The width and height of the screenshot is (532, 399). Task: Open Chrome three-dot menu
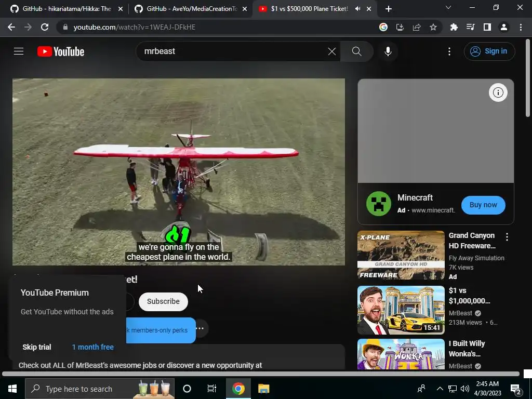[x=521, y=27]
